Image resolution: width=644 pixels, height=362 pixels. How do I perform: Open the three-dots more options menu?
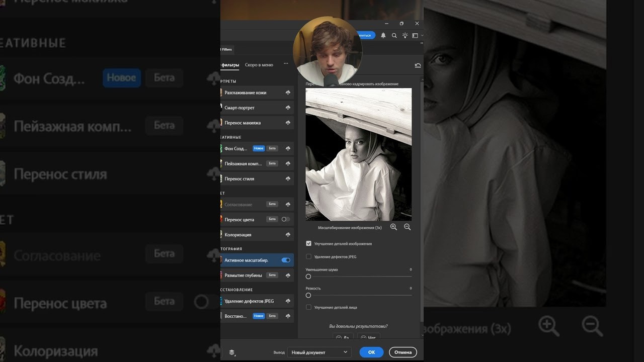(286, 64)
